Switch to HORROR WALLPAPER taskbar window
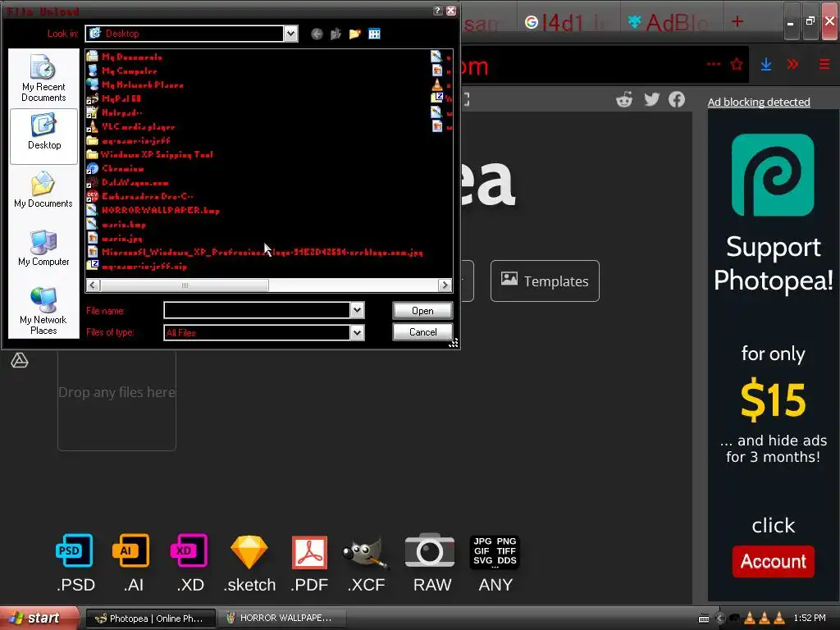Image resolution: width=840 pixels, height=630 pixels. [282, 619]
